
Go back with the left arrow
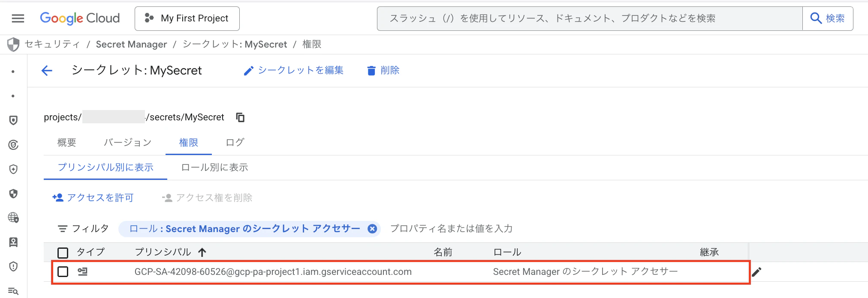pos(47,71)
